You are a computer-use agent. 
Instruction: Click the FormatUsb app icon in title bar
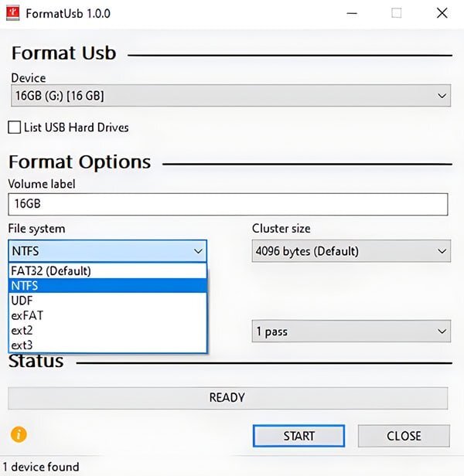(x=13, y=13)
